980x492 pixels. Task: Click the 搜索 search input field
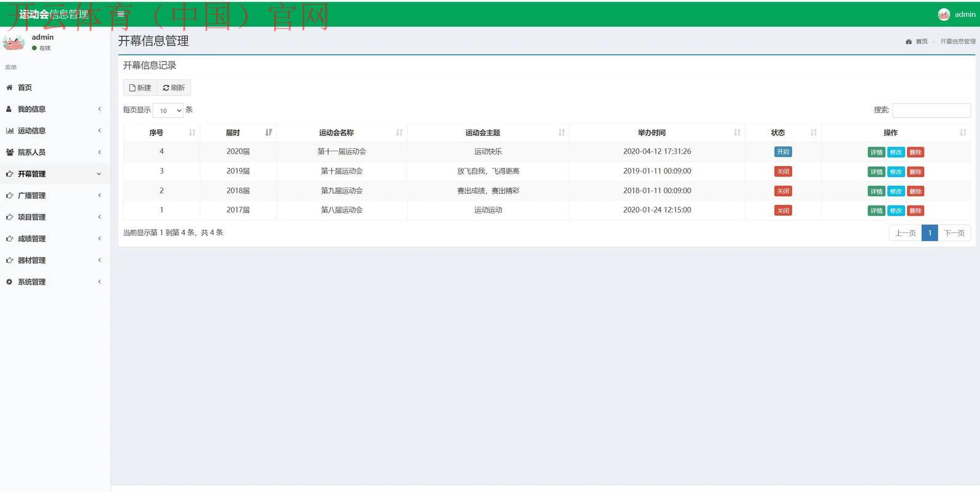click(x=931, y=110)
